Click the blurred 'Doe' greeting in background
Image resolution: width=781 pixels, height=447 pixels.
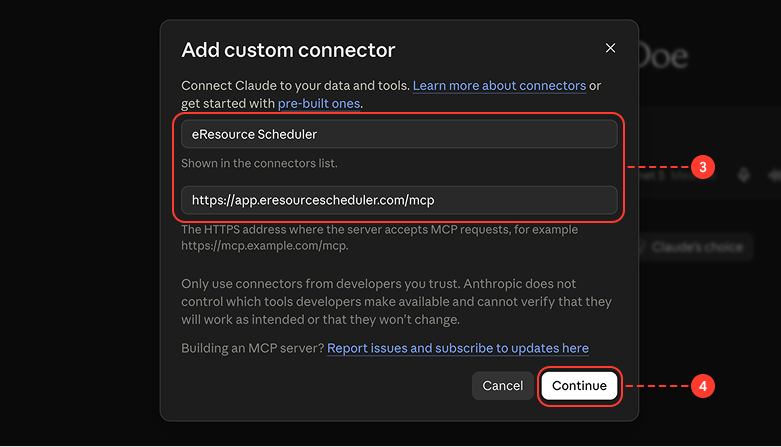point(663,56)
